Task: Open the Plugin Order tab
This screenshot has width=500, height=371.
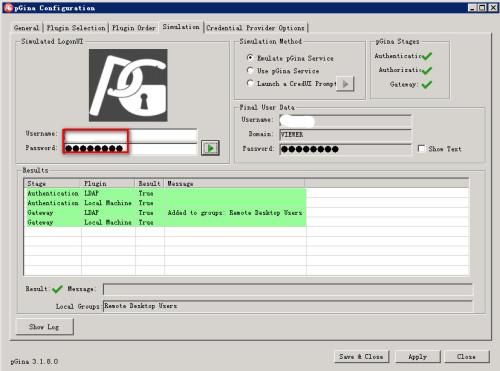Action: tap(134, 28)
